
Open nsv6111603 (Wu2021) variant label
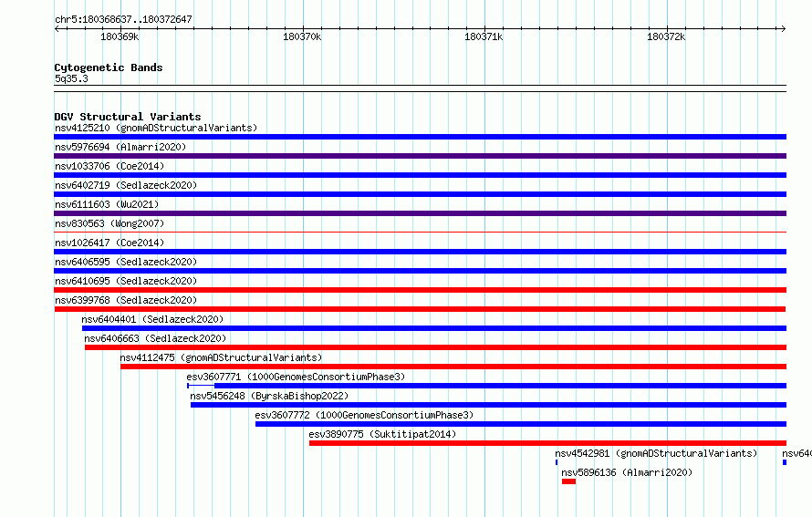point(107,204)
